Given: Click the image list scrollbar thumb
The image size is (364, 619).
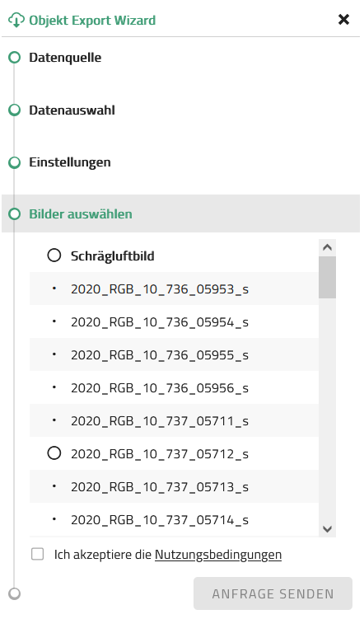Looking at the screenshot, I should click(327, 278).
